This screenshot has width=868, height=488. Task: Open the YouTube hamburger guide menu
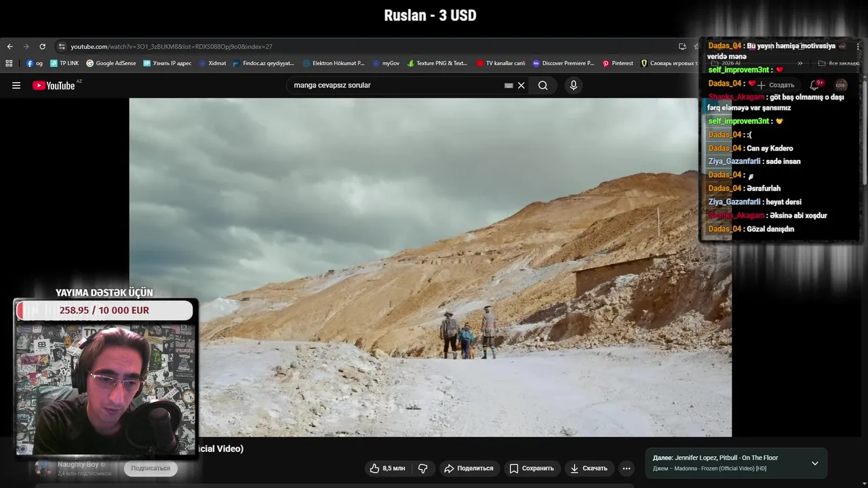[x=16, y=85]
